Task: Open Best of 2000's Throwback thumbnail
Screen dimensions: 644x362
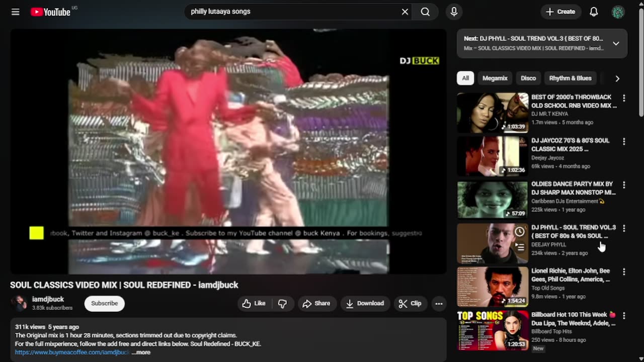Action: coord(493,113)
